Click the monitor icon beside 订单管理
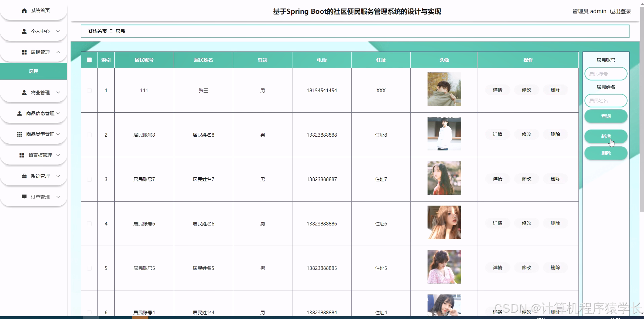 point(24,197)
